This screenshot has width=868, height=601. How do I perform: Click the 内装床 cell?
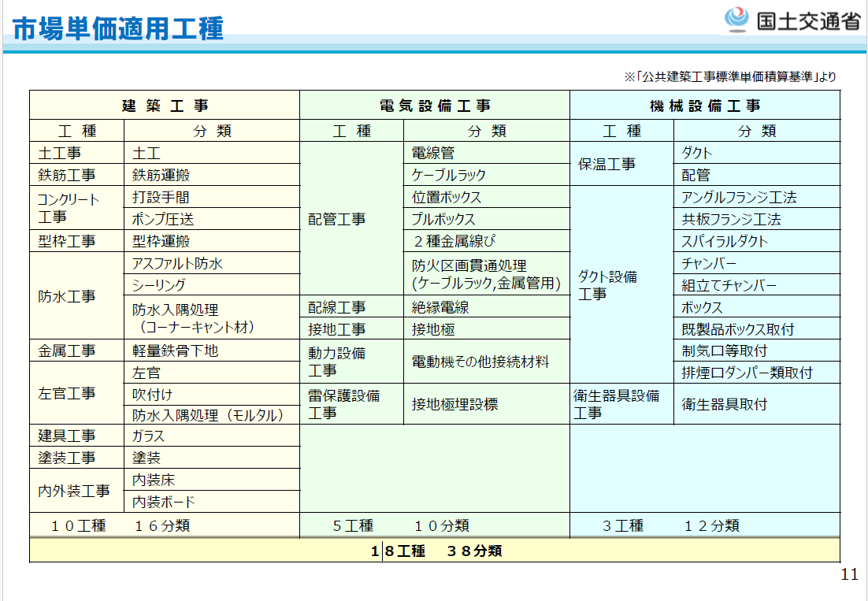pyautogui.click(x=212, y=479)
